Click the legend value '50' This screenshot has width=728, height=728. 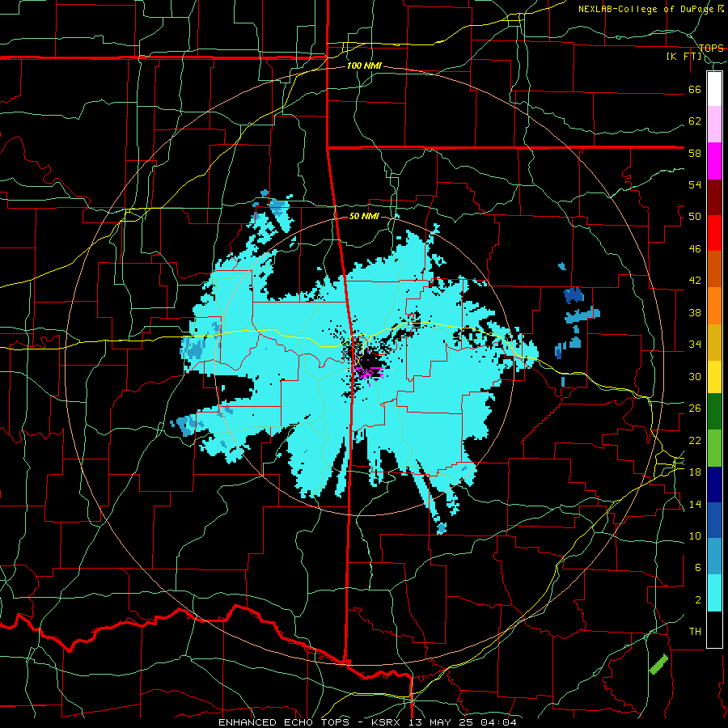pyautogui.click(x=695, y=216)
